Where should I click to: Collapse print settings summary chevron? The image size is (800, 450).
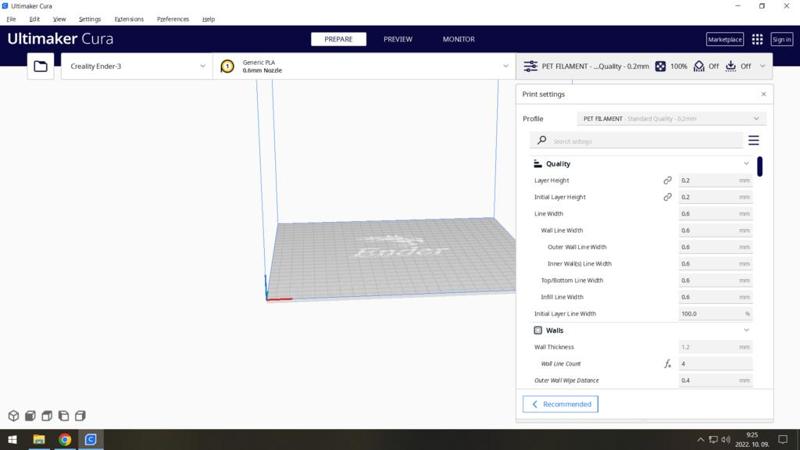pos(762,66)
